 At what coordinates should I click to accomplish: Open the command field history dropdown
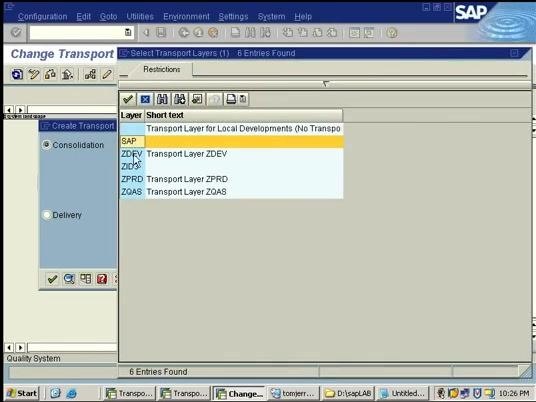(128, 32)
